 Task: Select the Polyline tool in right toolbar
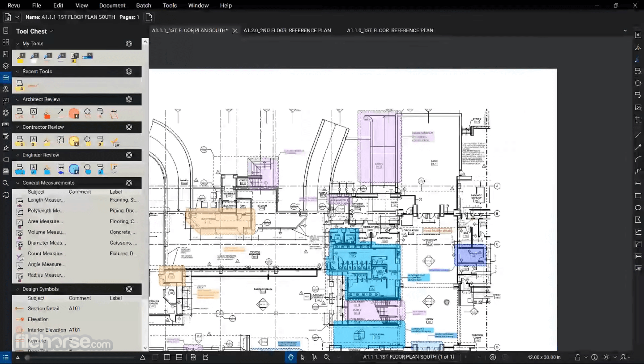(638, 172)
